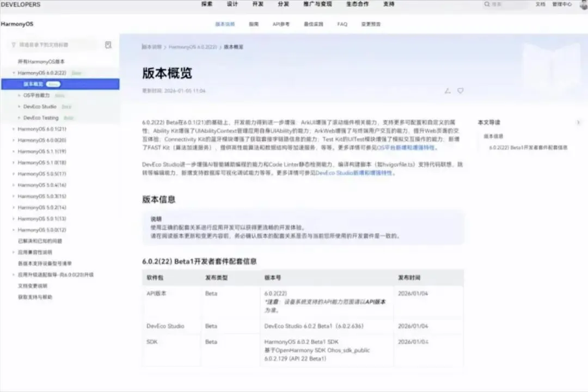Switch to the 指南 tab
This screenshot has height=392, width=588.
point(254,24)
